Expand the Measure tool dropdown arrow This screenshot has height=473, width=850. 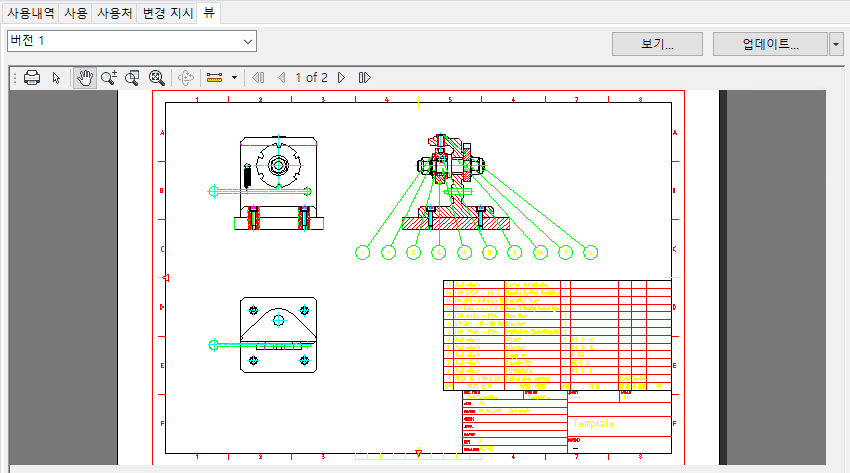click(x=234, y=78)
